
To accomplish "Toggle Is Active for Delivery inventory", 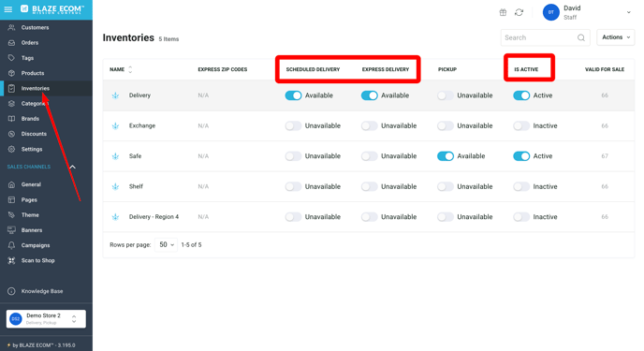I will (x=521, y=95).
